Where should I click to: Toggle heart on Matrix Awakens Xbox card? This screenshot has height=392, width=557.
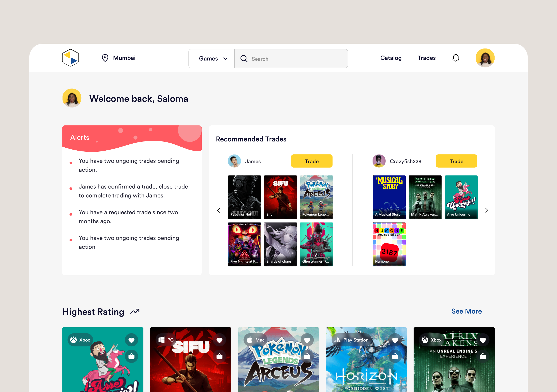coord(483,340)
